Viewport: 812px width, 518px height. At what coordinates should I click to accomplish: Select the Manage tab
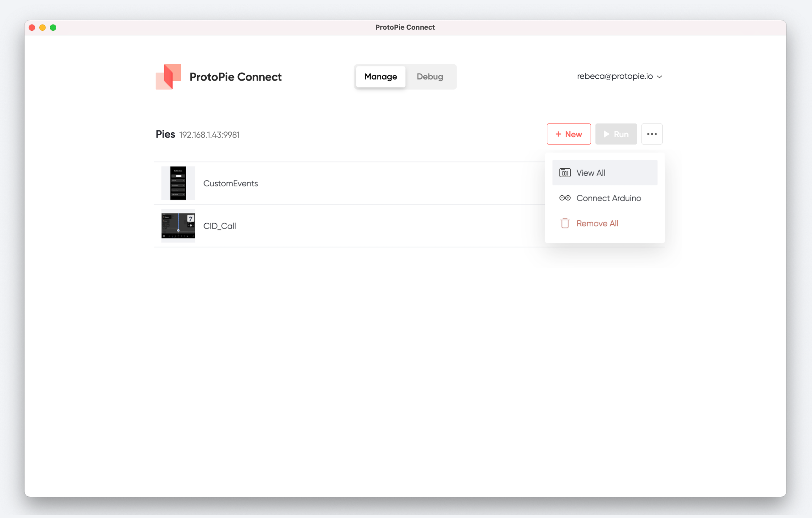380,77
